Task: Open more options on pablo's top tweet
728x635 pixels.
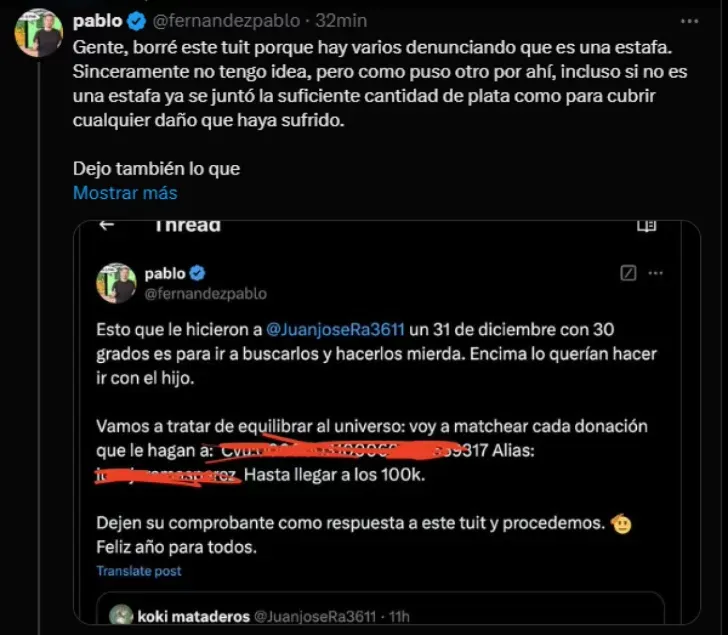Action: point(689,21)
